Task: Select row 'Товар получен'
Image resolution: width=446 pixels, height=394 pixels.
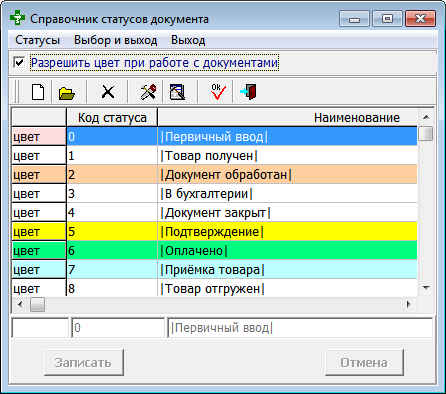Action: [x=214, y=155]
